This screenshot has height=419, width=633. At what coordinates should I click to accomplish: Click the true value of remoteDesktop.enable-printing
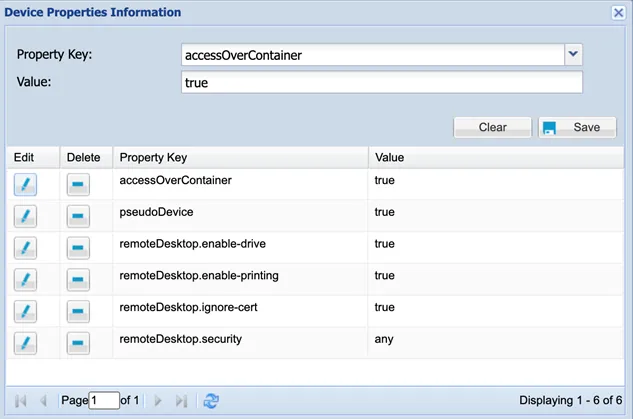pyautogui.click(x=384, y=275)
